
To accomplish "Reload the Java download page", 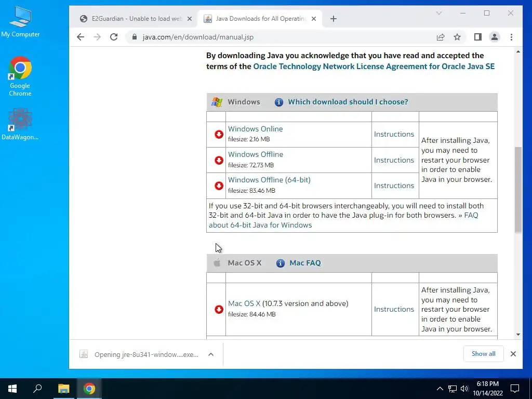I will click(114, 37).
